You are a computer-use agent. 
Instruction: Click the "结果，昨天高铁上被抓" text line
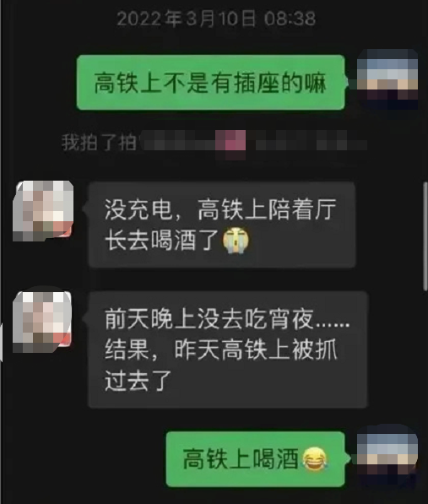(x=220, y=350)
